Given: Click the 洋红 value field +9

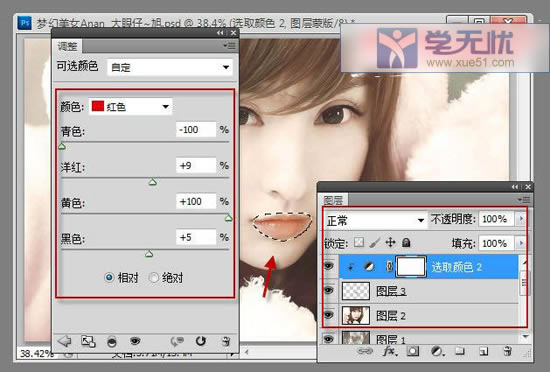Looking at the screenshot, I should click(196, 165).
